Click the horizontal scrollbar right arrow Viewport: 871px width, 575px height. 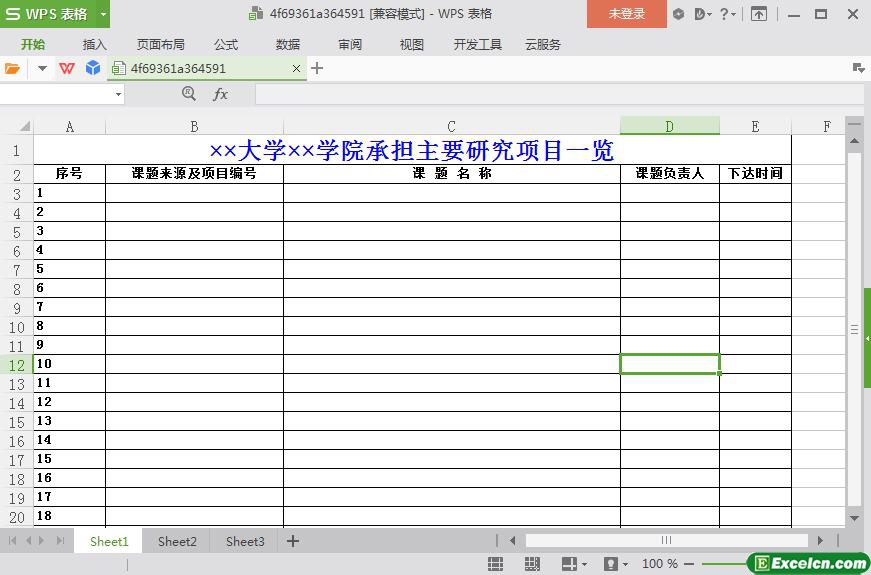click(x=820, y=541)
